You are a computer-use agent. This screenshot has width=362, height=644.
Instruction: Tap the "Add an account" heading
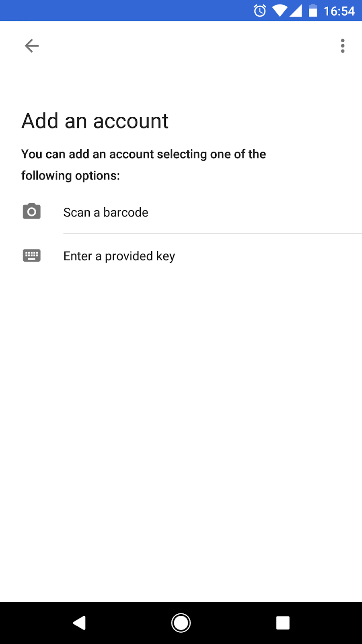coord(95,121)
